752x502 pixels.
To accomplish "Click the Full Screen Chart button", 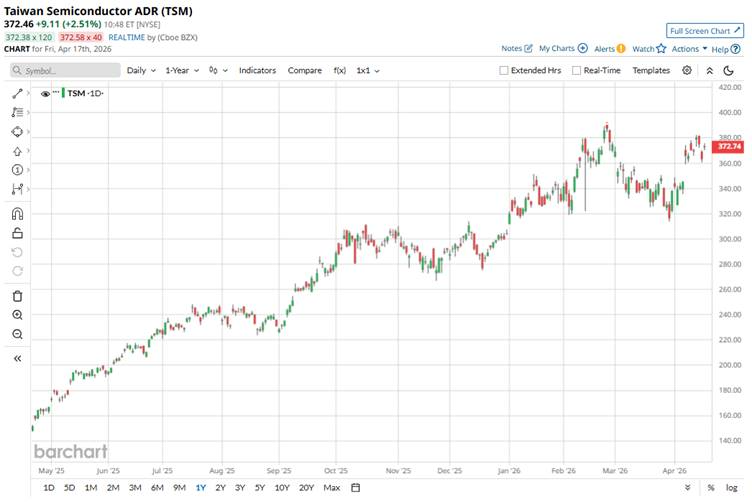I will pos(705,31).
